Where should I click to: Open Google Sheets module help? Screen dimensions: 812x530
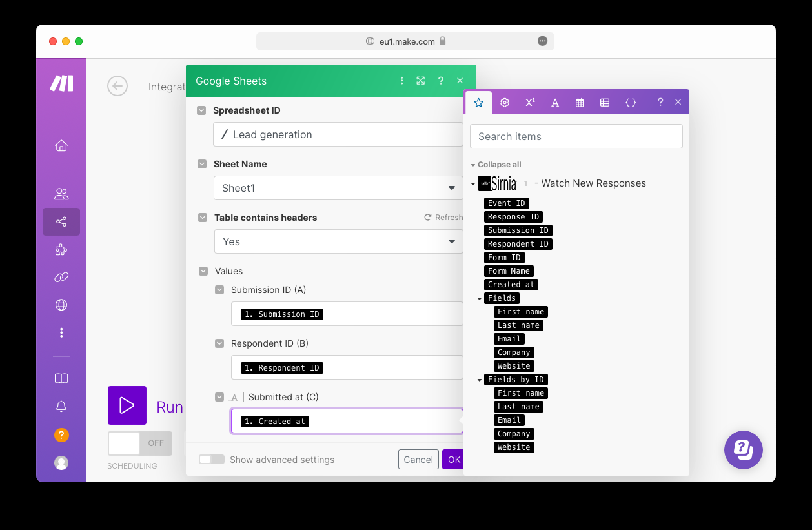(x=441, y=81)
